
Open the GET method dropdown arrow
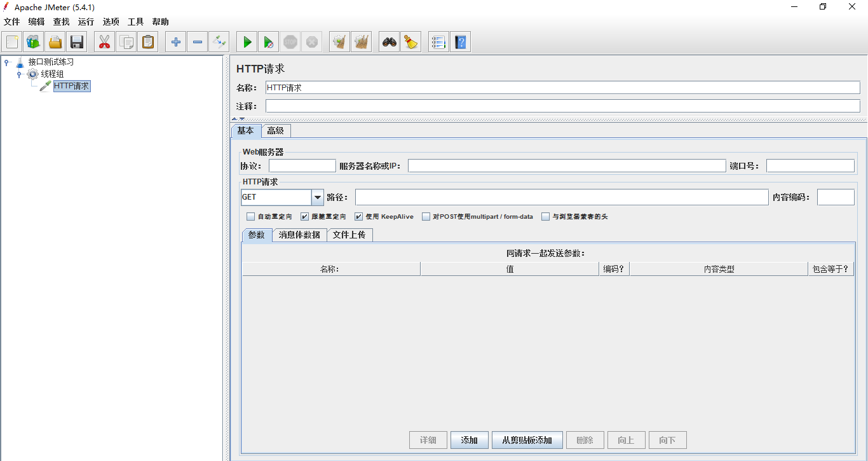(x=318, y=197)
